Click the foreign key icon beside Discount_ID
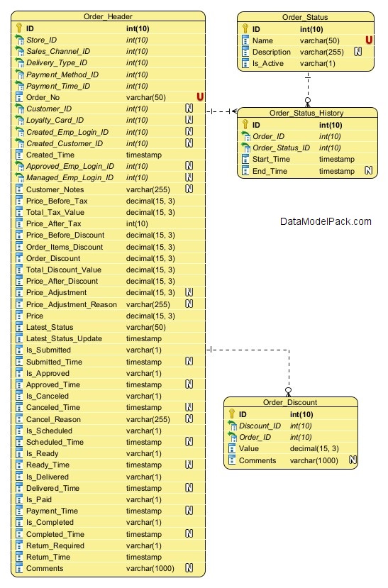Viewport: 388px width, 588px height. pos(233,426)
